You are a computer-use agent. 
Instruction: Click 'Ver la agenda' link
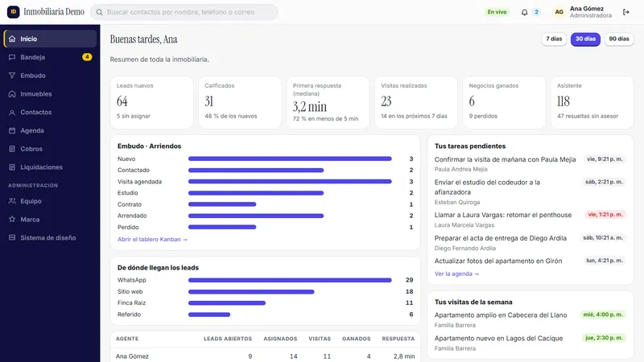pos(456,274)
